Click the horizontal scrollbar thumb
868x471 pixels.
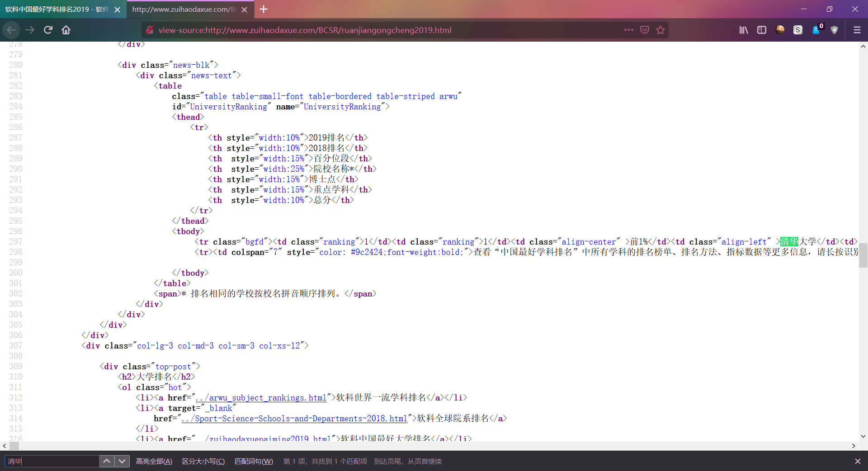pyautogui.click(x=14, y=446)
